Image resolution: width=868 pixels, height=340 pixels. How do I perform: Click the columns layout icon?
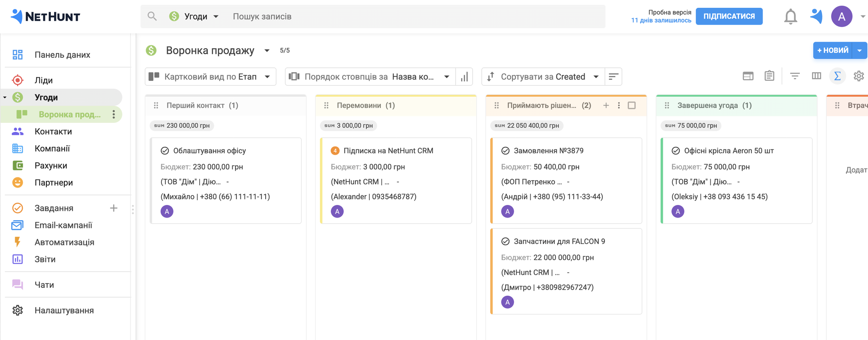tap(816, 76)
